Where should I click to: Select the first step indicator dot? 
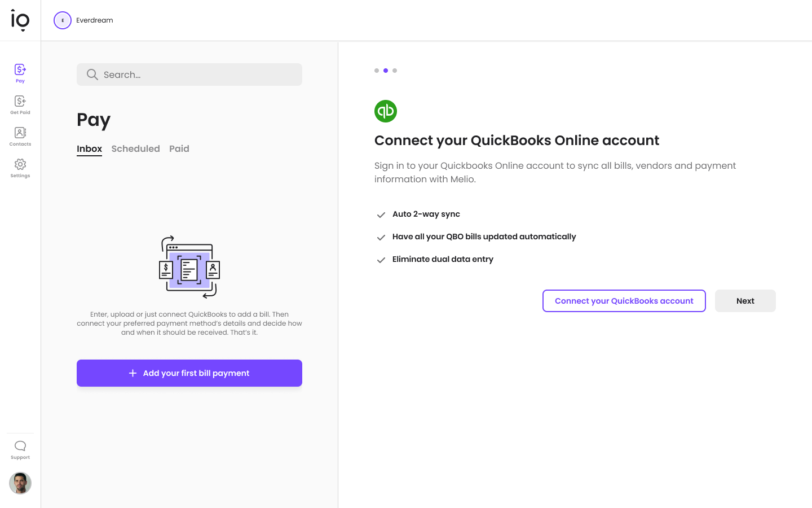[377, 71]
